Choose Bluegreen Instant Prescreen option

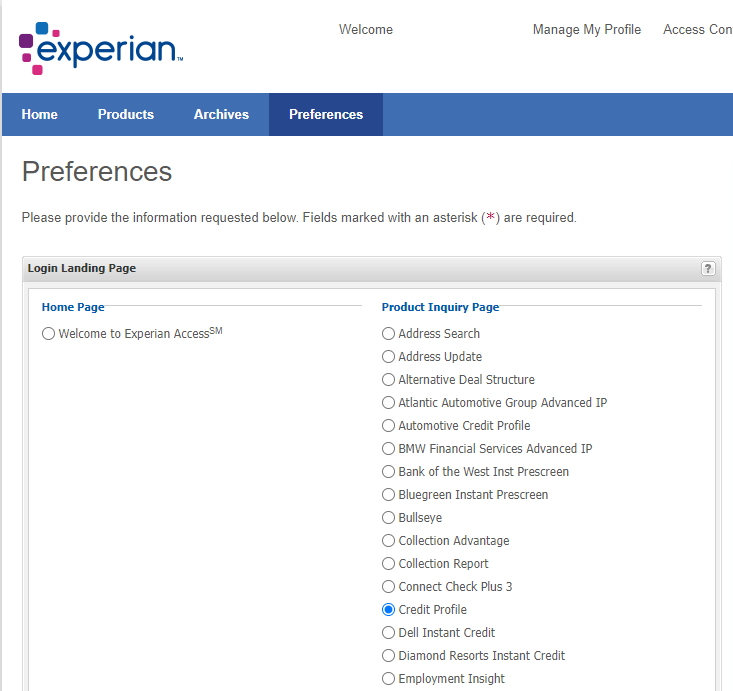[389, 495]
